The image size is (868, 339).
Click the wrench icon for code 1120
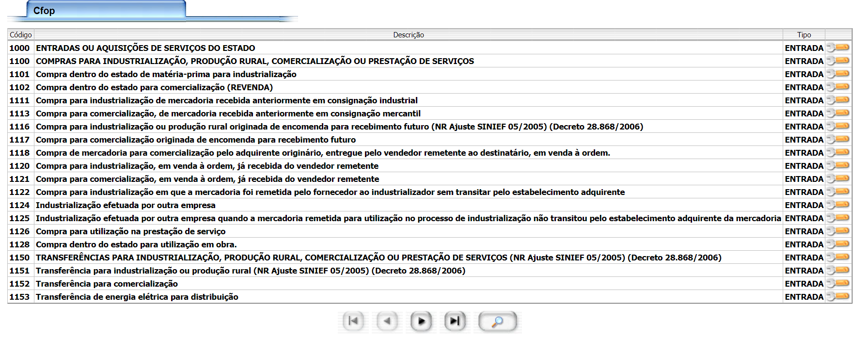click(x=838, y=165)
